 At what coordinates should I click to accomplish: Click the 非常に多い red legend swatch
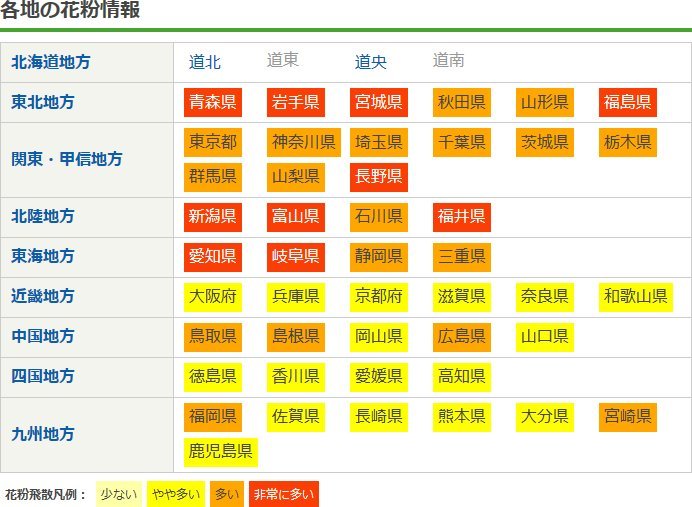[x=283, y=494]
